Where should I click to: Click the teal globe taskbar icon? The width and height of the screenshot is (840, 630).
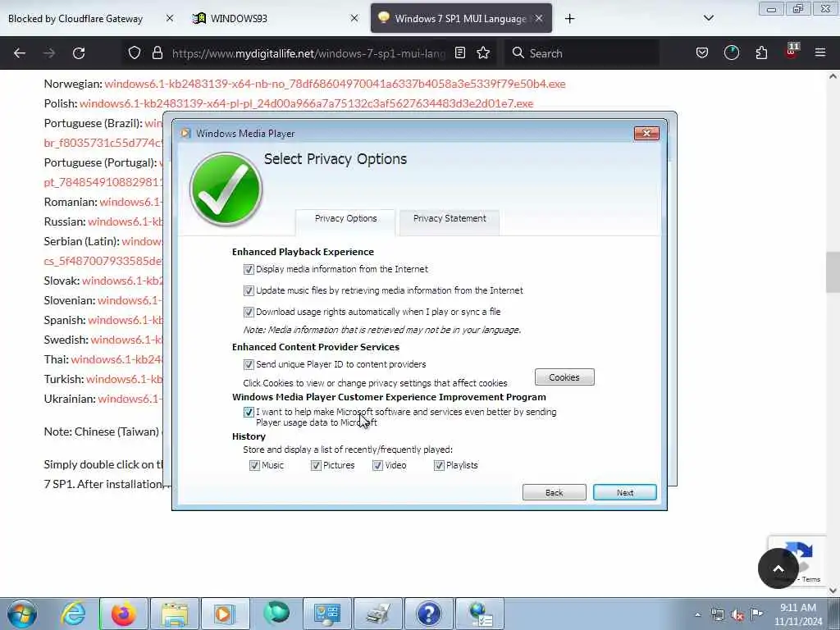(276, 614)
